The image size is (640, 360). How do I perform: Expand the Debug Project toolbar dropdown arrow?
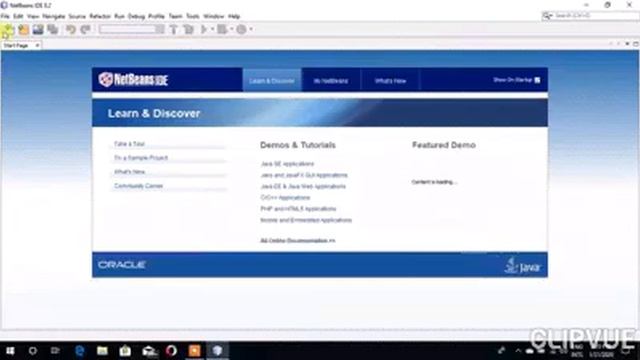click(x=231, y=29)
